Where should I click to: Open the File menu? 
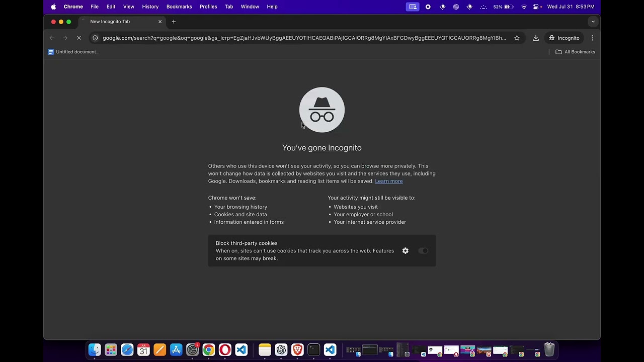coord(95,7)
